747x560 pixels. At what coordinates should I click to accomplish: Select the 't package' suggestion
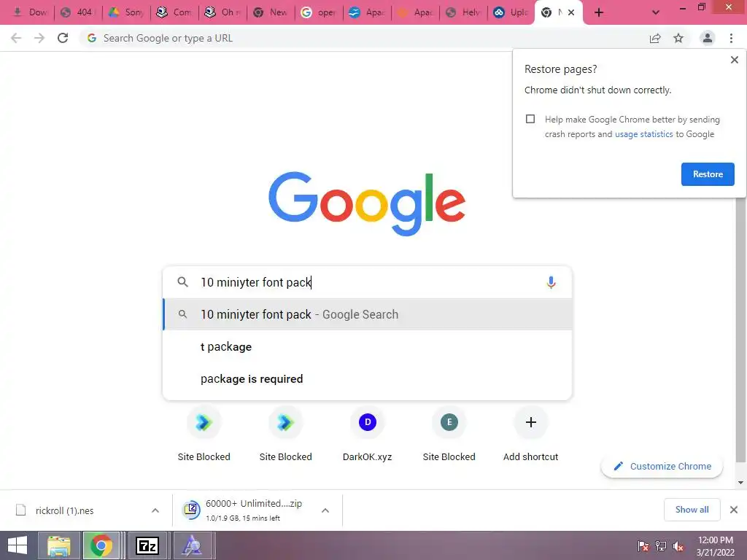pos(368,346)
